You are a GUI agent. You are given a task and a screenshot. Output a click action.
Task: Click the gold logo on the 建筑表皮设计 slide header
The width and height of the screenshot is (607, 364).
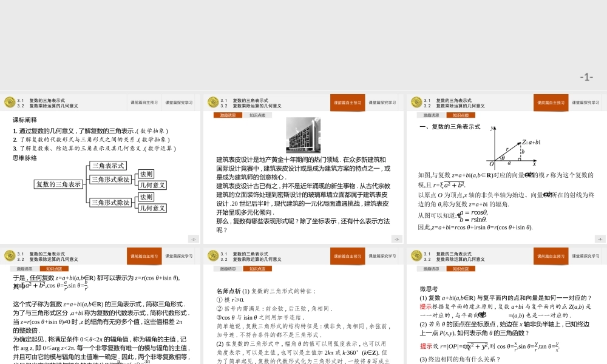click(x=211, y=101)
